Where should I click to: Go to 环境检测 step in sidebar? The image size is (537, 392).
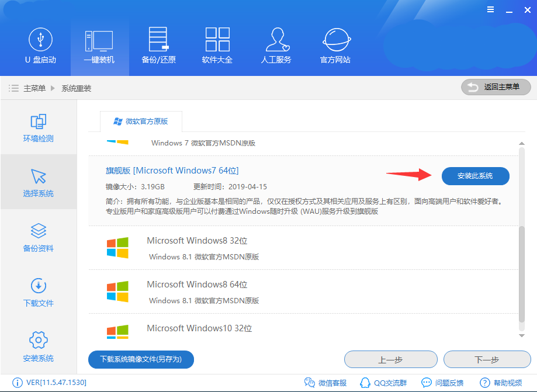point(39,128)
